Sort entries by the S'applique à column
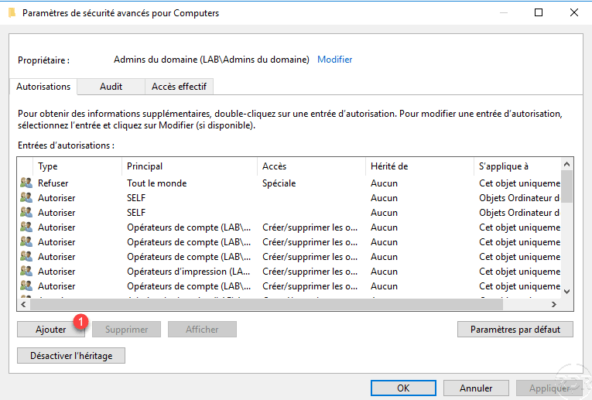 [517, 166]
